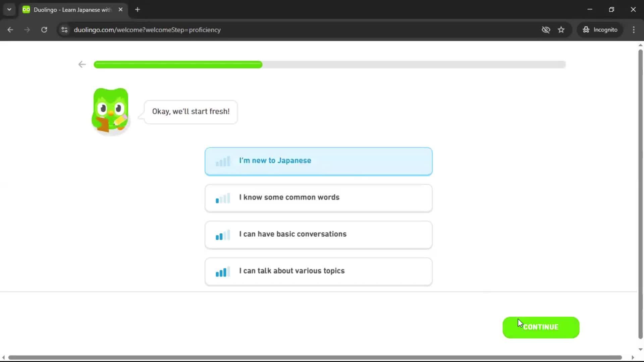Click the green lesson progress bar

pos(178,64)
